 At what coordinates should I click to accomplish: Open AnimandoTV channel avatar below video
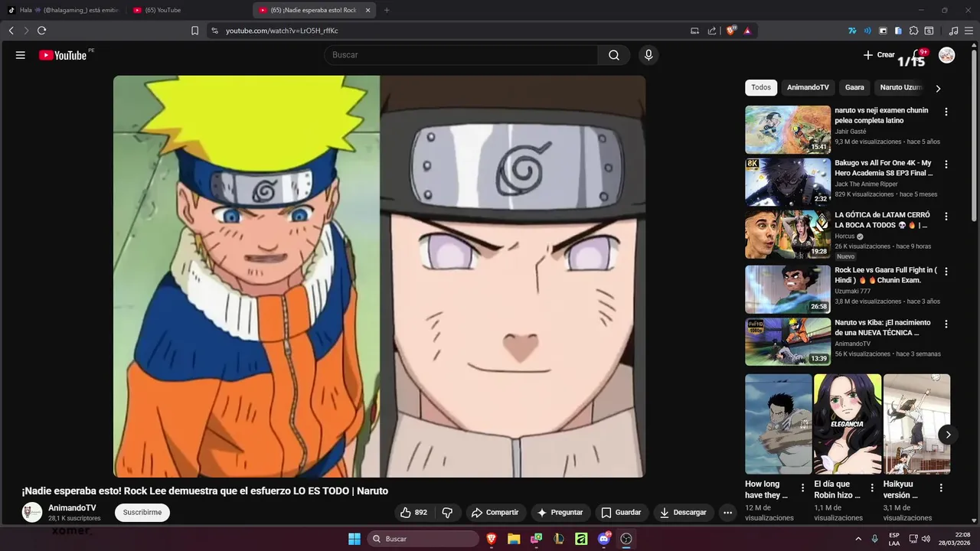[32, 513]
